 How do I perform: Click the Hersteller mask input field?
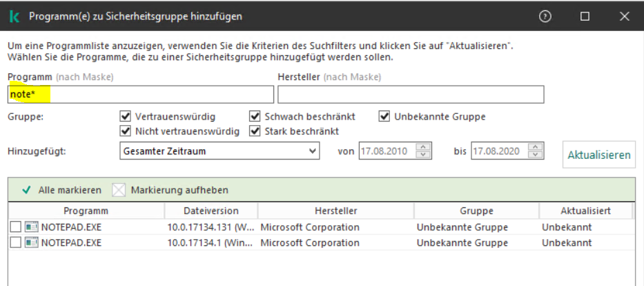point(411,95)
